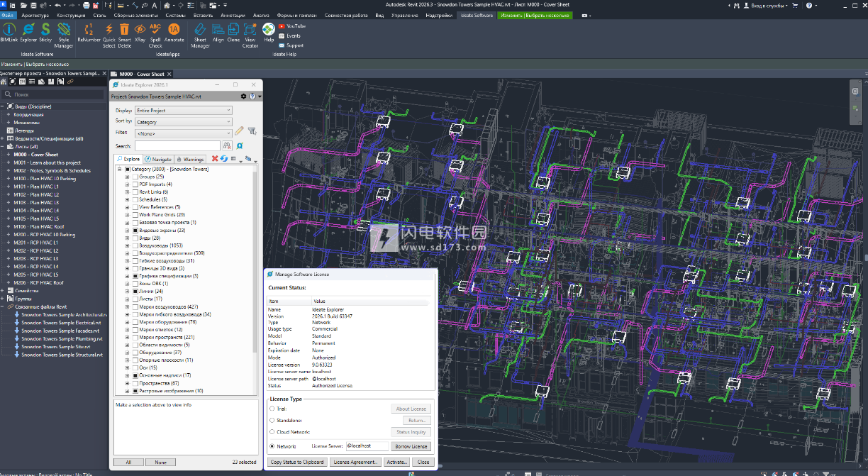Click the Smart Delete icon
The image size is (868, 476).
(124, 30)
